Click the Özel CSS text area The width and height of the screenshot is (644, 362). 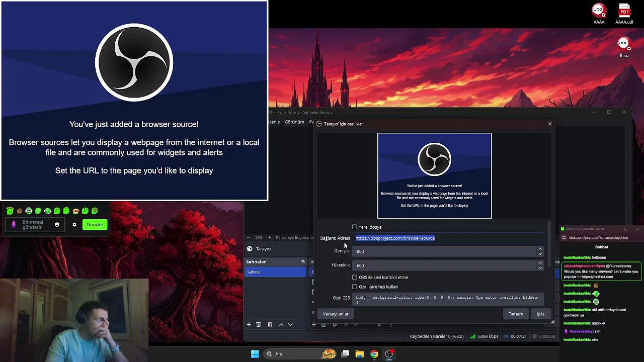click(449, 299)
